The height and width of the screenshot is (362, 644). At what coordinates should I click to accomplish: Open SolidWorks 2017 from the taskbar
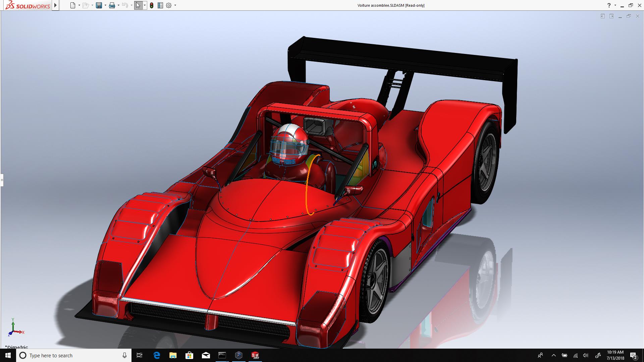tap(255, 355)
